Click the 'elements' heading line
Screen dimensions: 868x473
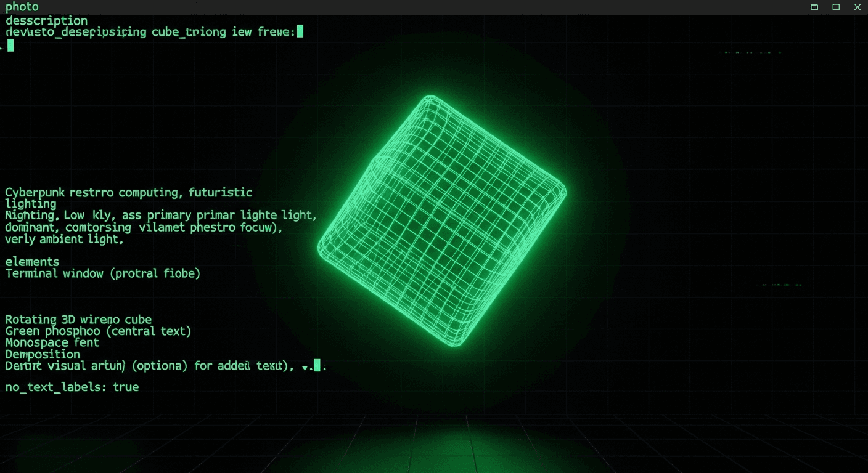32,262
